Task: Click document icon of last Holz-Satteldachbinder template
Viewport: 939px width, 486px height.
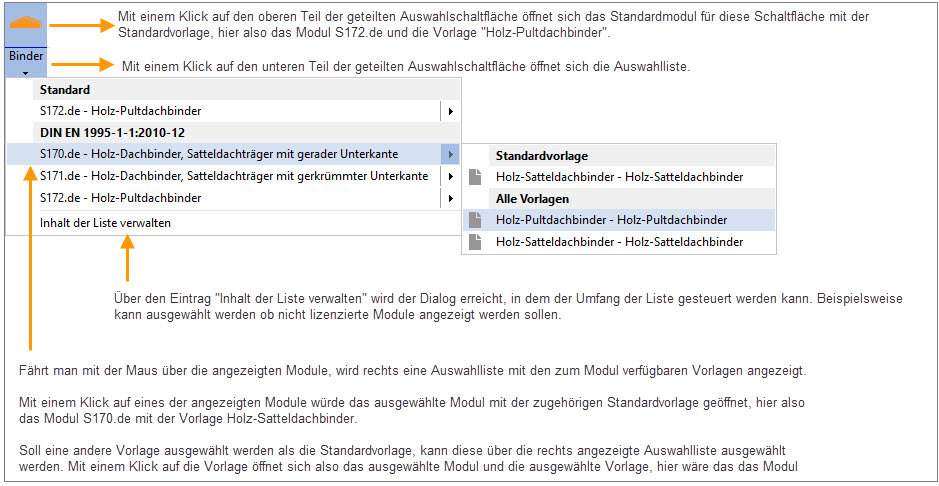Action: tap(475, 242)
